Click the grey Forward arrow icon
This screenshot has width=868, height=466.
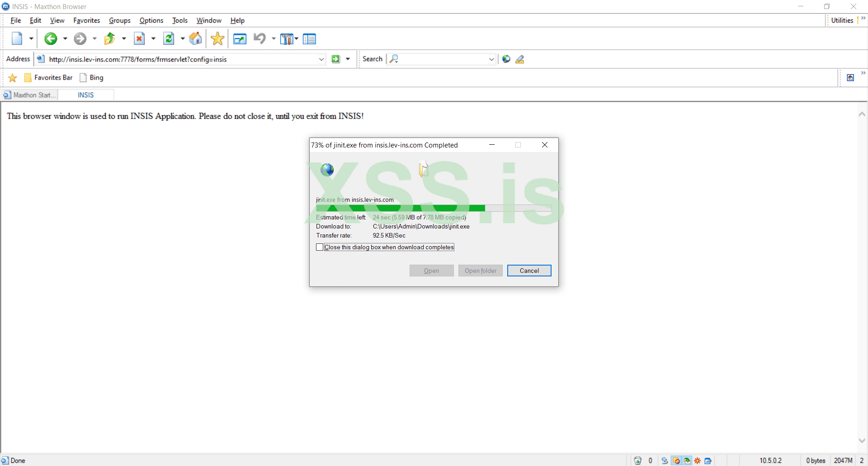pos(80,39)
